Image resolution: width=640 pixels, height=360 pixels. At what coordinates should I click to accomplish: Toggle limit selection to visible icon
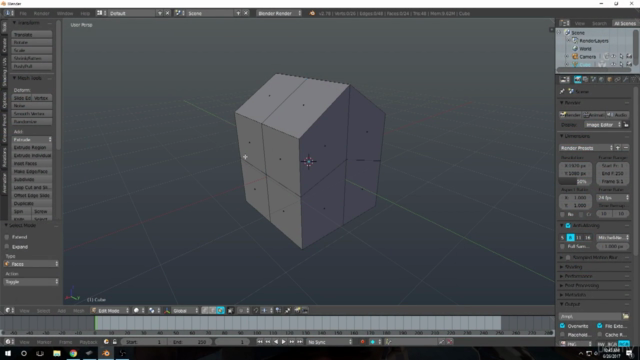click(231, 311)
